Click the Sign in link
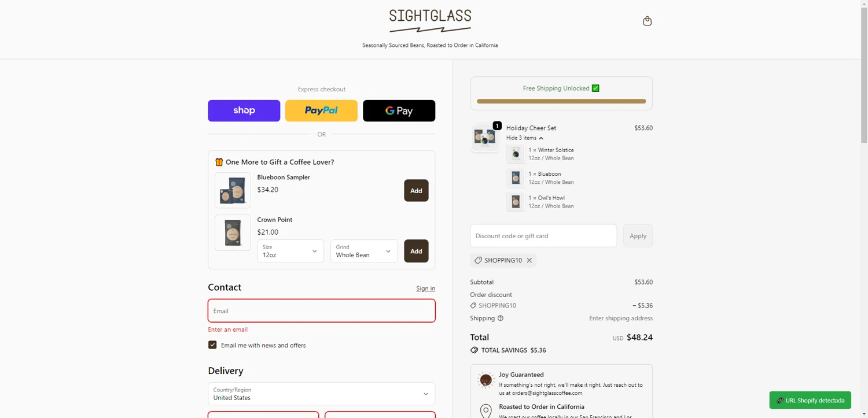Screen dimensions: 868x418 click(425, 288)
